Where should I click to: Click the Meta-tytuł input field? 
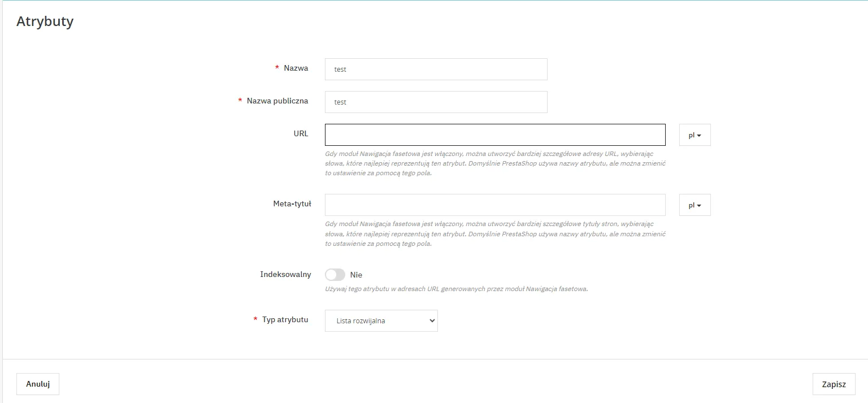[494, 205]
